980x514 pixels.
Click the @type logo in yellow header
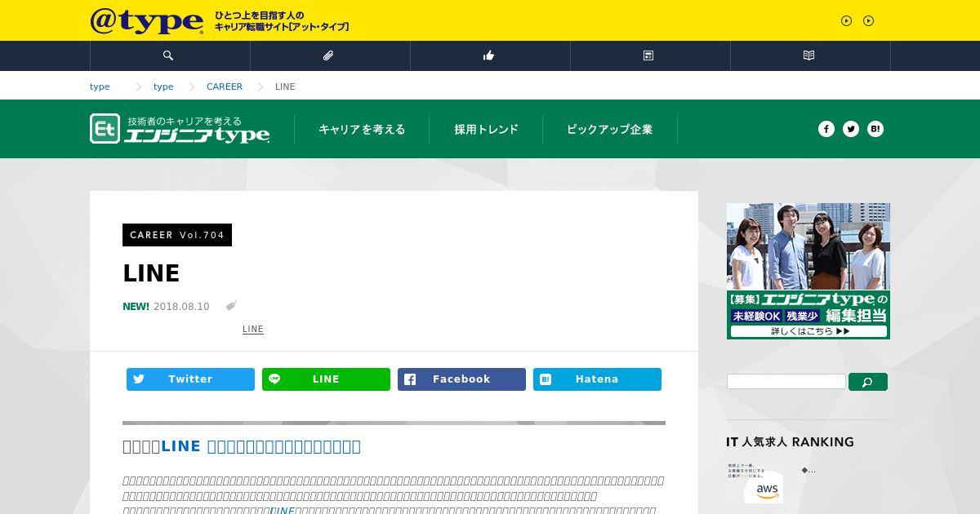point(147,21)
